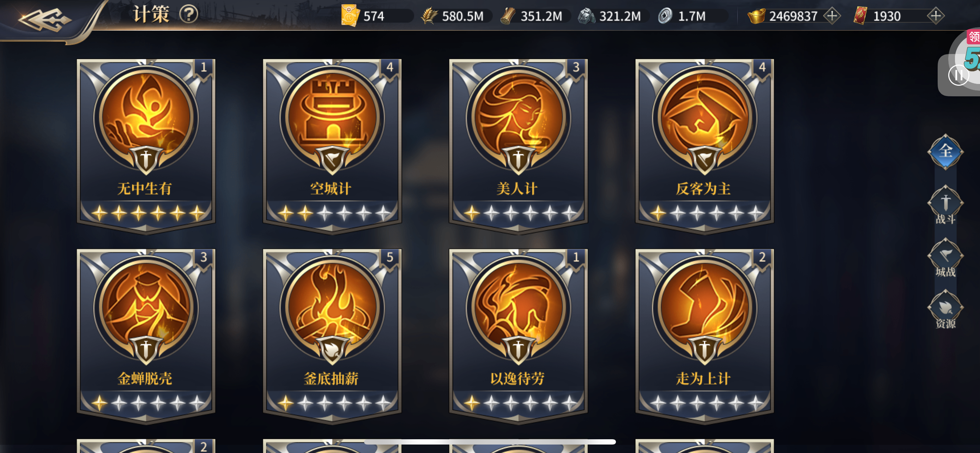
Task: Click the grain resource icon
Action: click(x=429, y=16)
